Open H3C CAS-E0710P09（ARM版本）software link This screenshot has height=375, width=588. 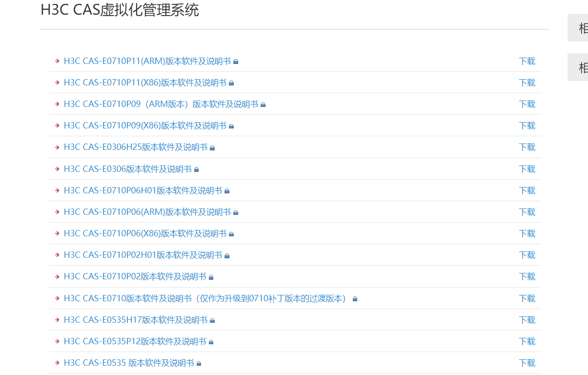coord(161,104)
